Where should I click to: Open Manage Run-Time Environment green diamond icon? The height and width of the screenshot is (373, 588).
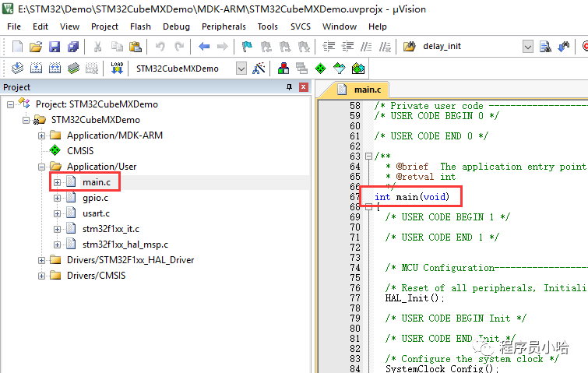(x=320, y=69)
